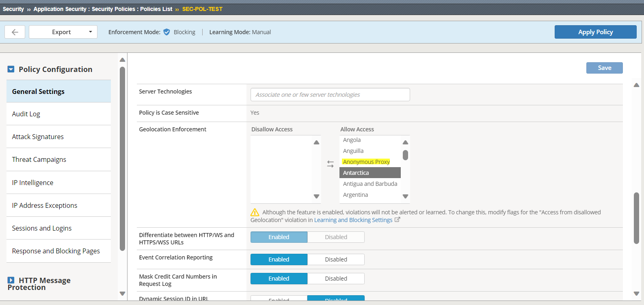The image size is (644, 305).
Task: Click the yellow warning triangle icon
Action: (255, 212)
